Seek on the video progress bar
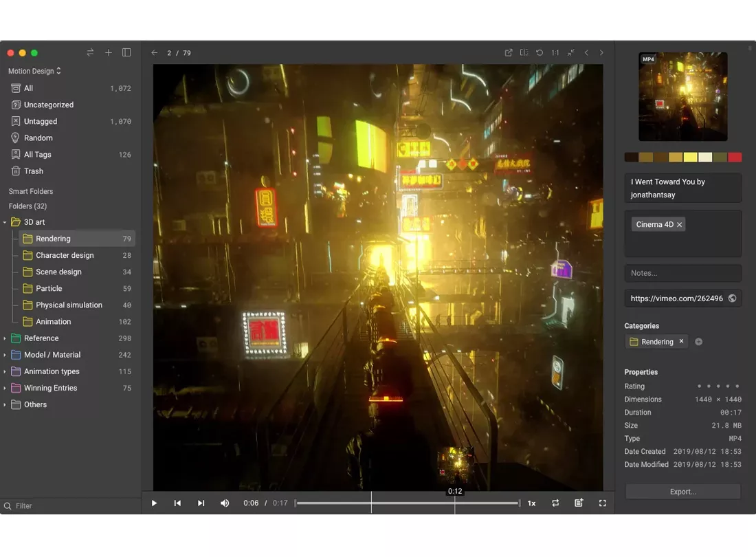756x557 pixels. 408,503
